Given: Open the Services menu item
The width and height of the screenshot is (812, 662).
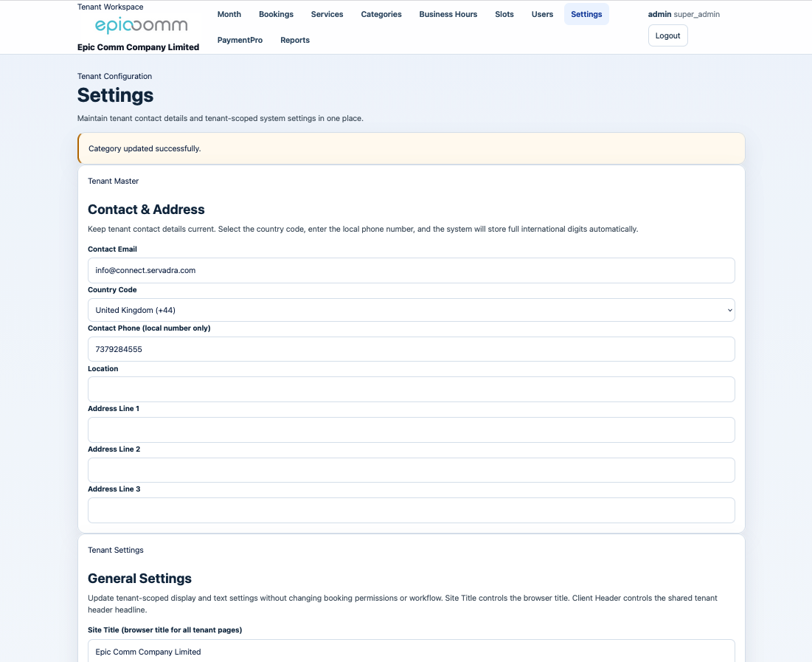Looking at the screenshot, I should tap(327, 14).
